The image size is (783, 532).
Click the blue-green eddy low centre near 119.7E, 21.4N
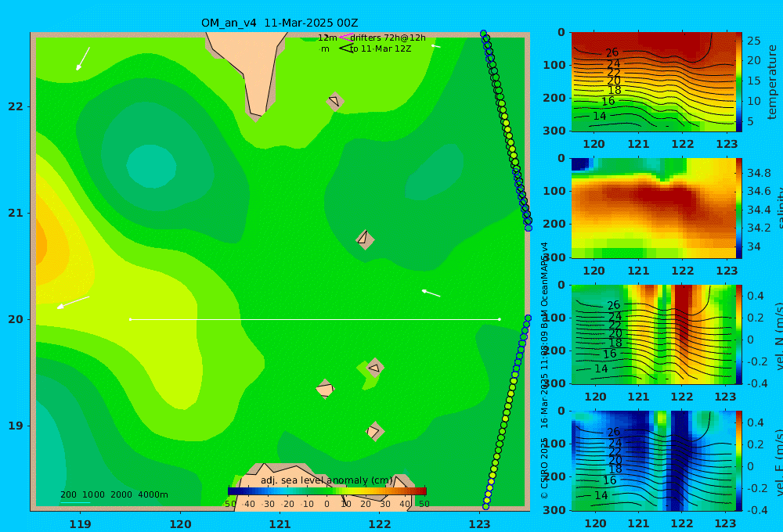[x=151, y=166]
